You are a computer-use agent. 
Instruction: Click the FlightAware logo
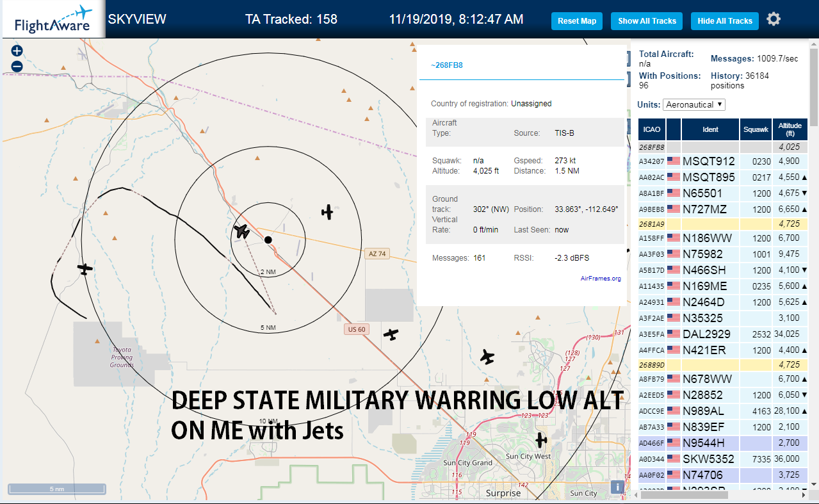[53, 19]
